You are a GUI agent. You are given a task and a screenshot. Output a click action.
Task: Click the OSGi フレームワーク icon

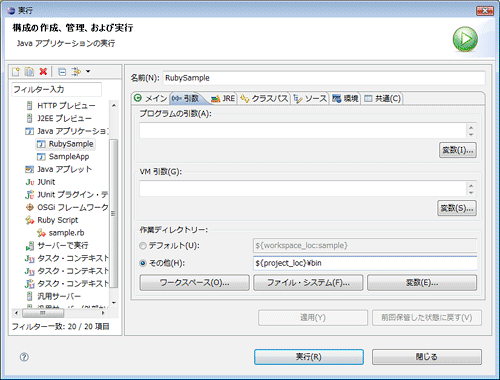pos(30,207)
